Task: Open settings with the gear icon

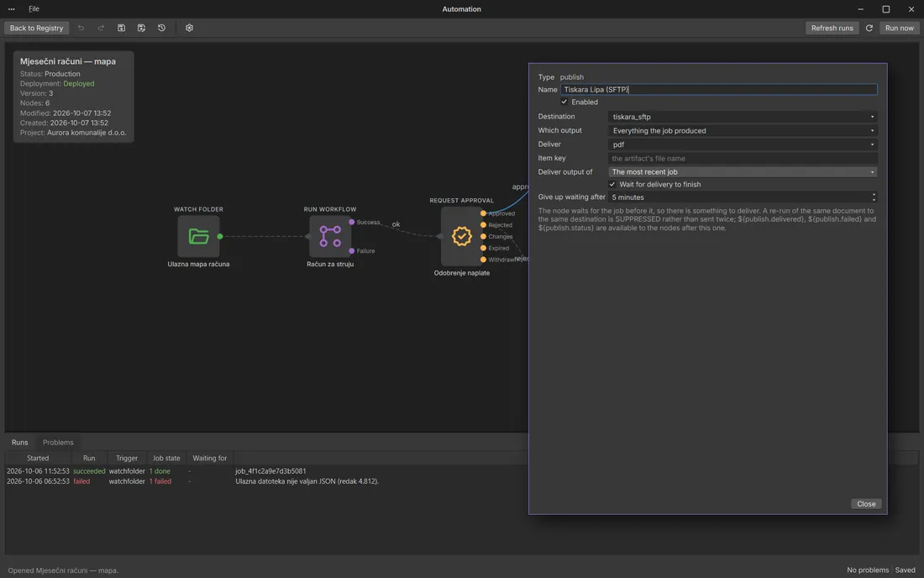Action: pos(189,28)
